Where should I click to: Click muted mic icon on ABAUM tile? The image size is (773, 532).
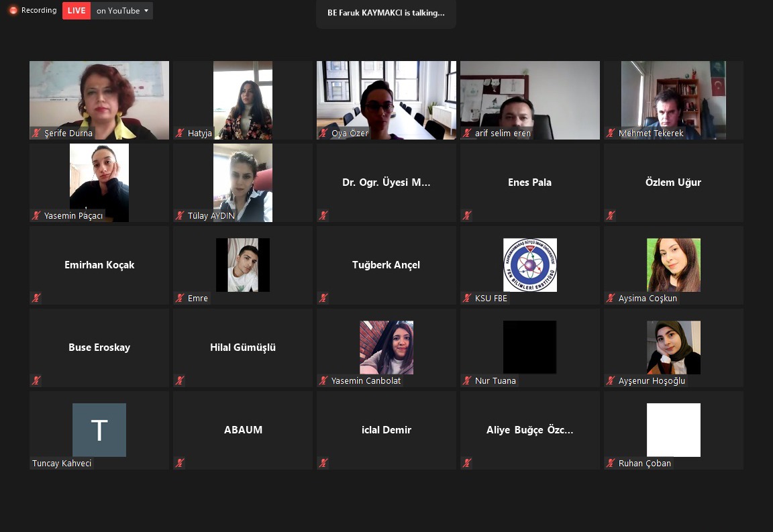click(x=180, y=464)
